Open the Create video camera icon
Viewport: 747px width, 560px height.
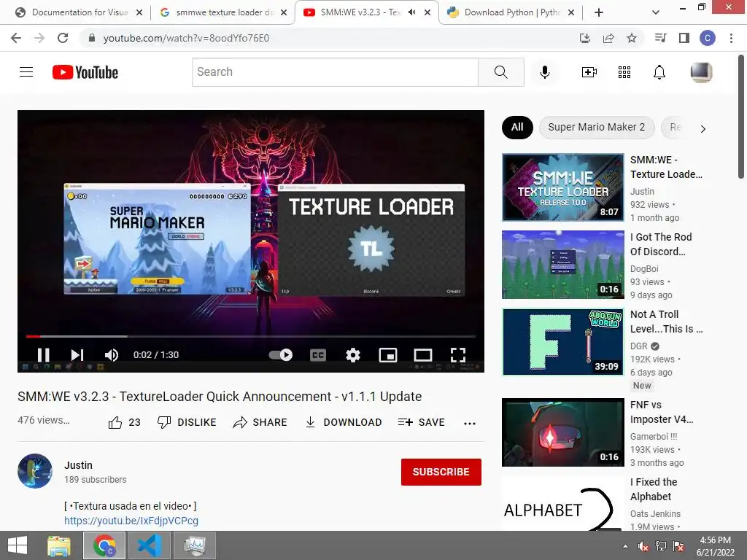(x=589, y=72)
